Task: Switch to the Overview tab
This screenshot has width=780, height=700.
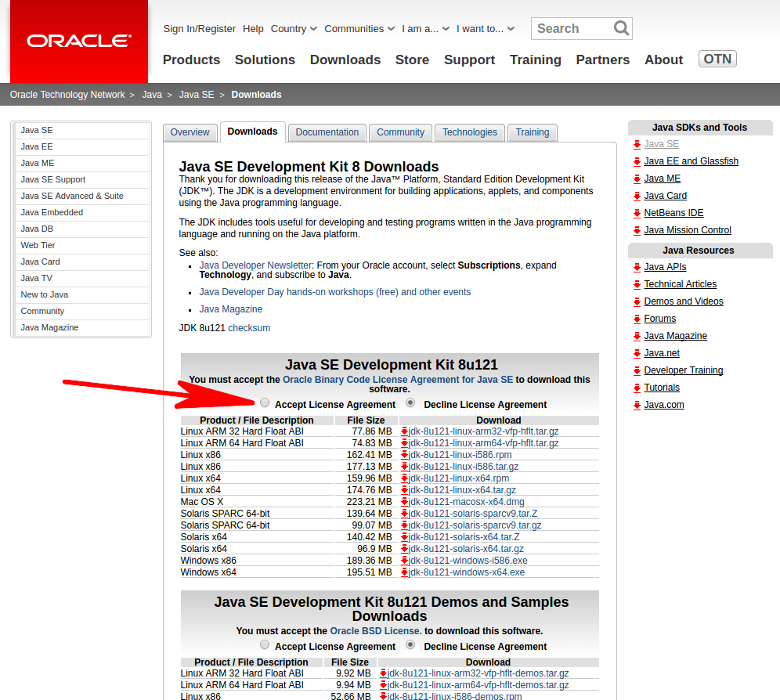Action: [190, 132]
